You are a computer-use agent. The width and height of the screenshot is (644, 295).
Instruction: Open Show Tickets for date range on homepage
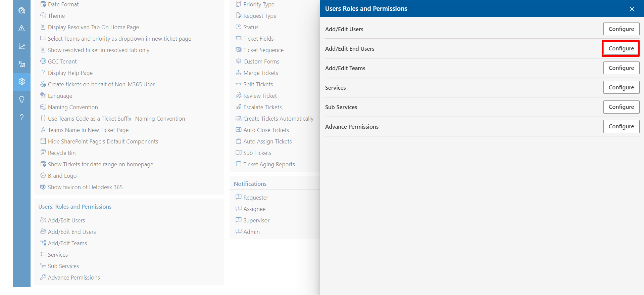pos(101,164)
